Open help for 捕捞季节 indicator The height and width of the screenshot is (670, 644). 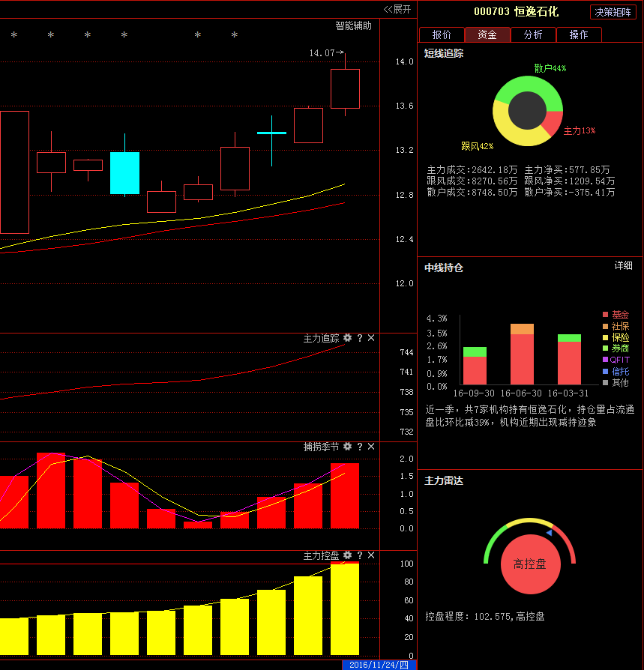click(x=360, y=447)
